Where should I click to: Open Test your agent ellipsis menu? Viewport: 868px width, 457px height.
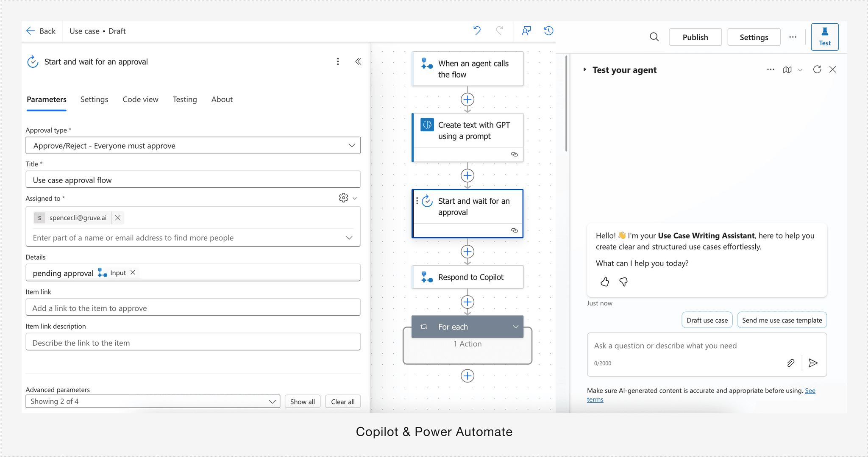pos(771,69)
